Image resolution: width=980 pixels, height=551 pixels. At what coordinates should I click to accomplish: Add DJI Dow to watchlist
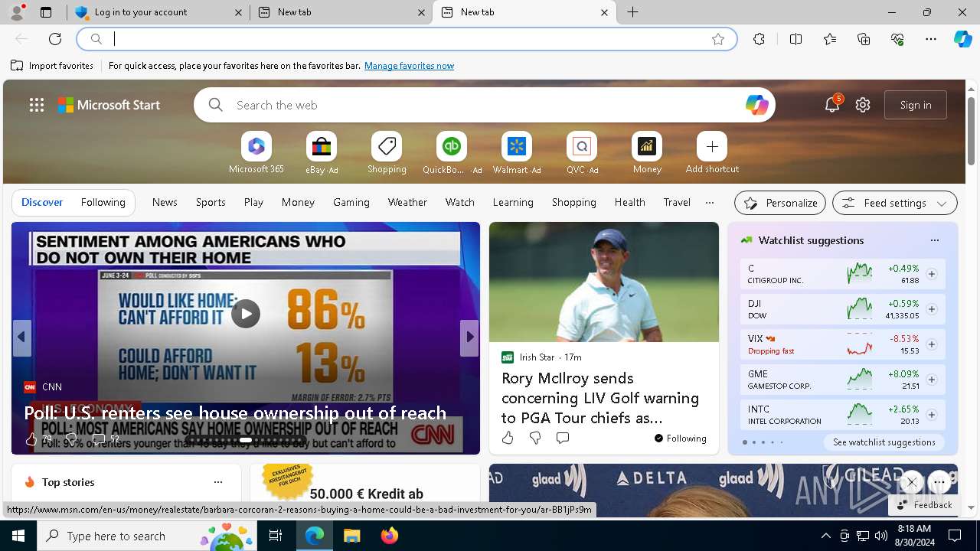[931, 309]
